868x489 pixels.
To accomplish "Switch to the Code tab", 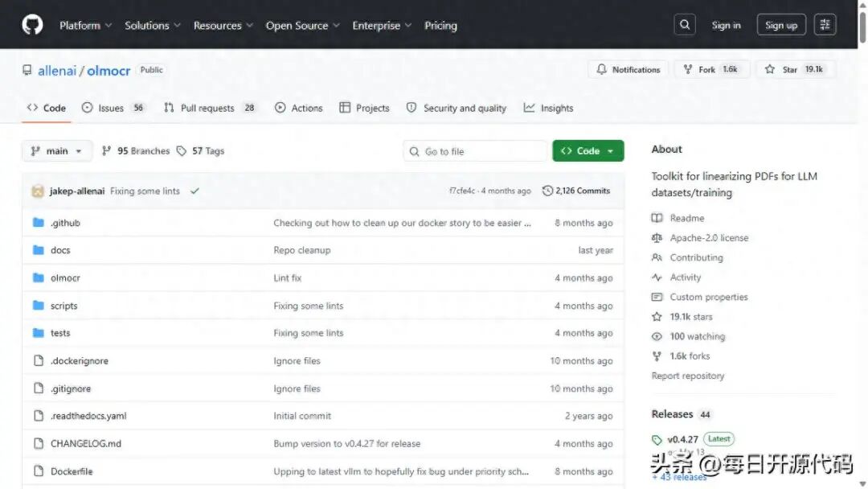I will pyautogui.click(x=47, y=108).
